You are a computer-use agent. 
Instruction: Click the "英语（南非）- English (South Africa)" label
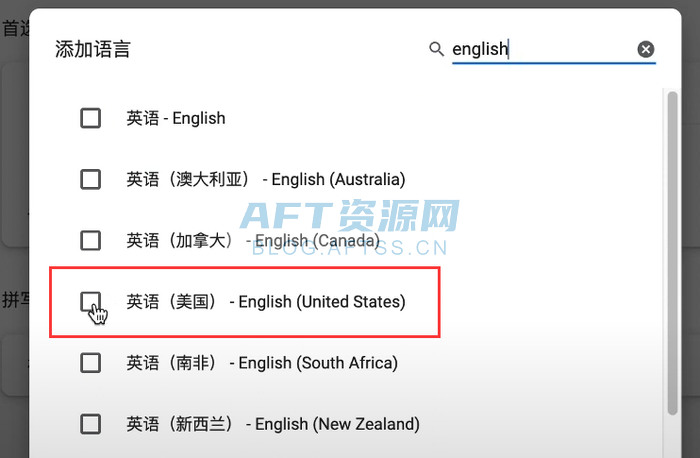coord(261,362)
